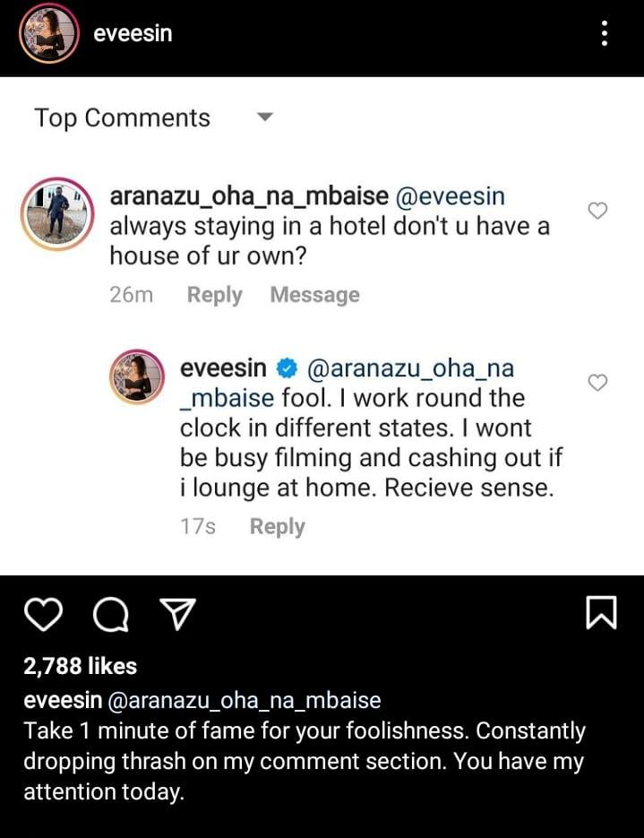Screen dimensions: 644x838
Task: Save the post with the bookmark icon
Action: 601,613
